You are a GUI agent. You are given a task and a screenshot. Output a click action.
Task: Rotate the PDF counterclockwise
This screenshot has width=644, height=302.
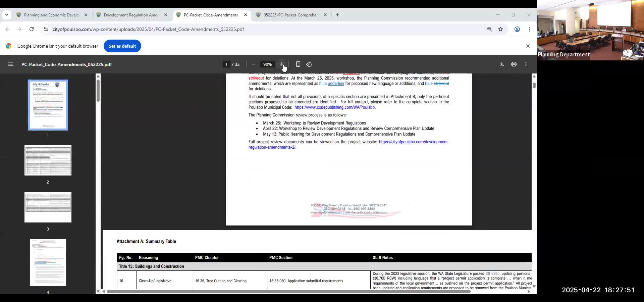[x=309, y=64]
